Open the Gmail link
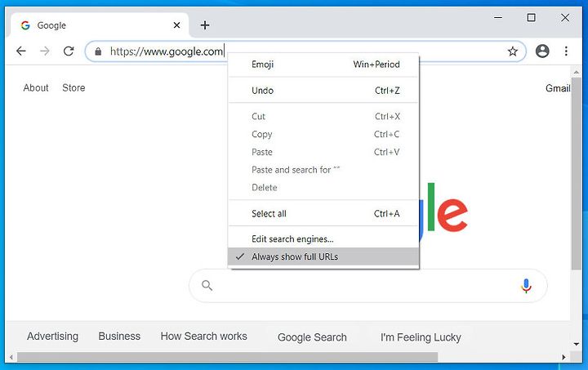Viewport: 588px width, 370px height. click(558, 88)
